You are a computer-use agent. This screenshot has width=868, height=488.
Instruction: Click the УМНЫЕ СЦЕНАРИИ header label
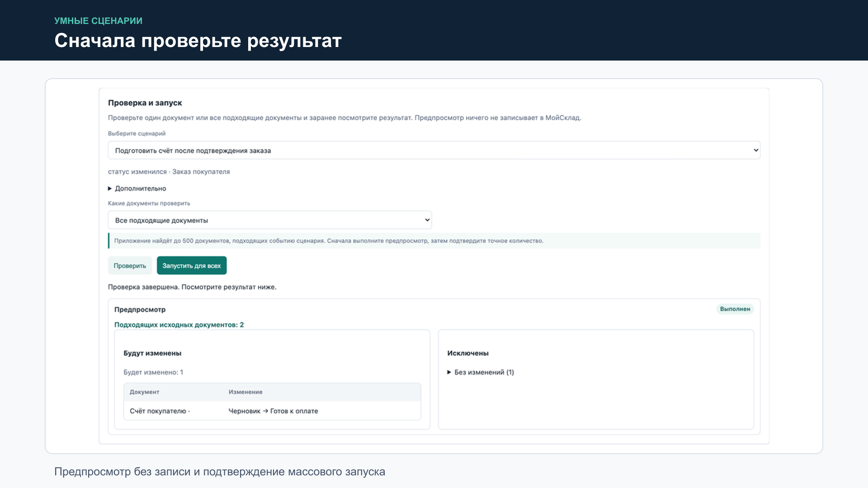99,21
